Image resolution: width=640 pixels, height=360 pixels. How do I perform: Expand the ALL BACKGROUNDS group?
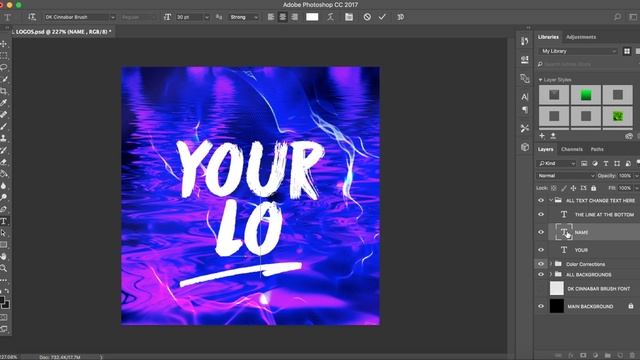click(x=551, y=274)
